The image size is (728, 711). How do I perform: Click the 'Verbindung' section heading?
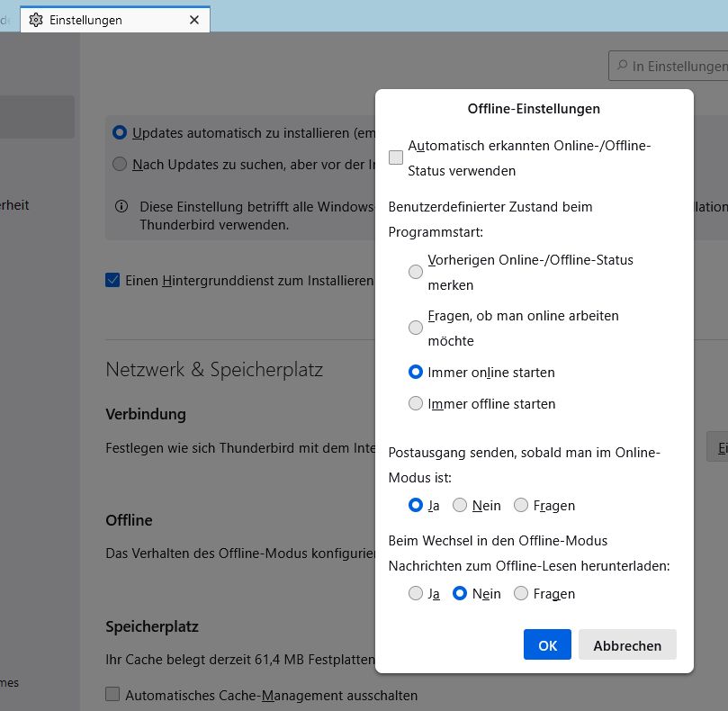point(146,414)
